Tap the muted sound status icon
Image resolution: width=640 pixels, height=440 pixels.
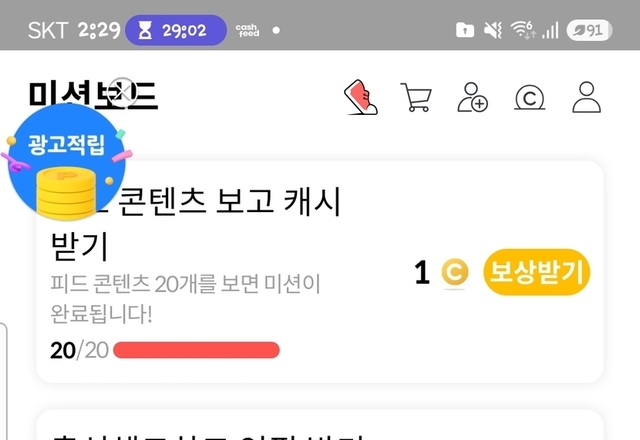(493, 30)
